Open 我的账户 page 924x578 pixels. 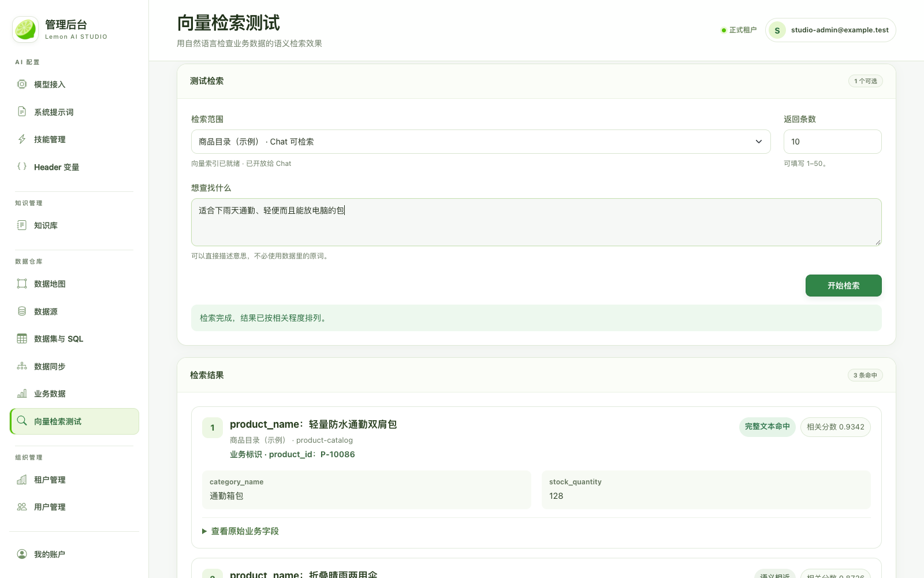[x=74, y=554]
